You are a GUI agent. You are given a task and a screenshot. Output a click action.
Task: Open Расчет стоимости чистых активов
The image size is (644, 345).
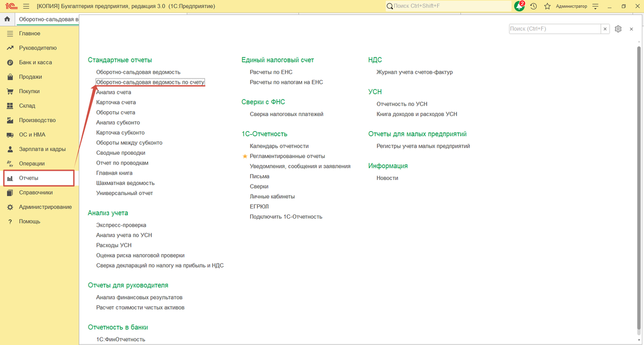pos(141,307)
